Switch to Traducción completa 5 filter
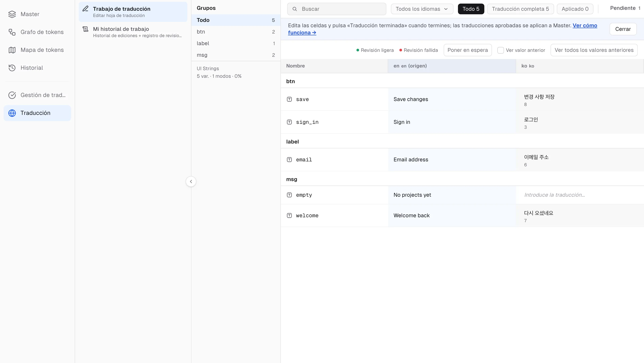The width and height of the screenshot is (644, 363). tap(521, 9)
